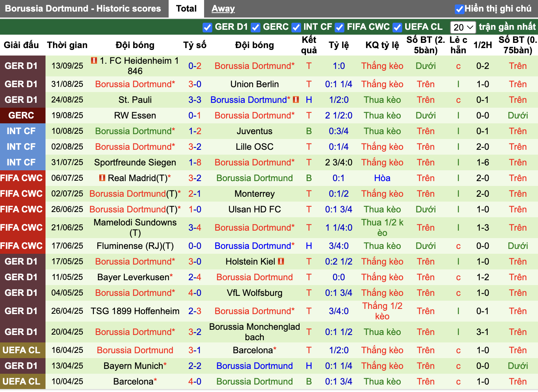Click Borussia Dortmund - Historic scores title
This screenshot has height=392, width=538.
(83, 9)
